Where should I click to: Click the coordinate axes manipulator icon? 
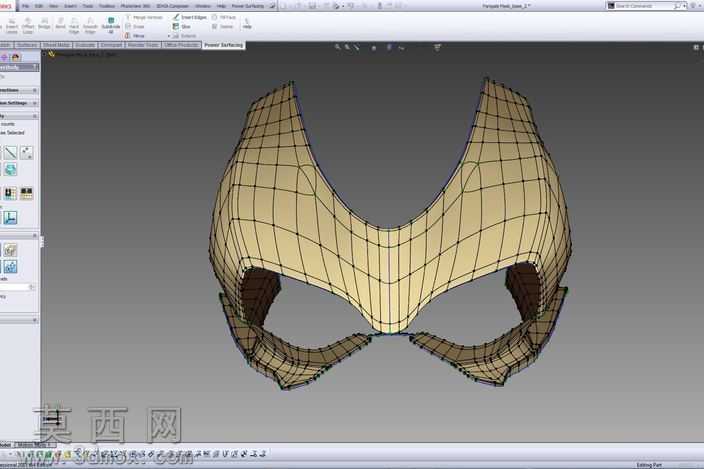(x=10, y=218)
